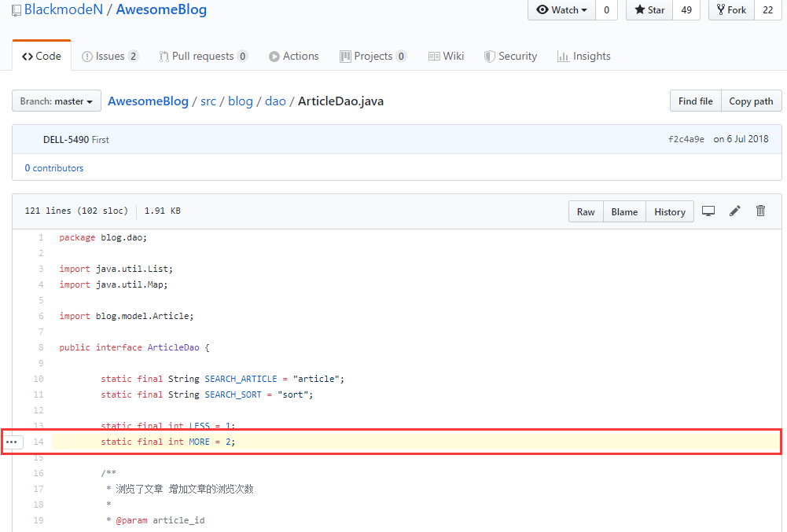This screenshot has height=532, width=787.
Task: Select line number 1
Action: coord(41,237)
